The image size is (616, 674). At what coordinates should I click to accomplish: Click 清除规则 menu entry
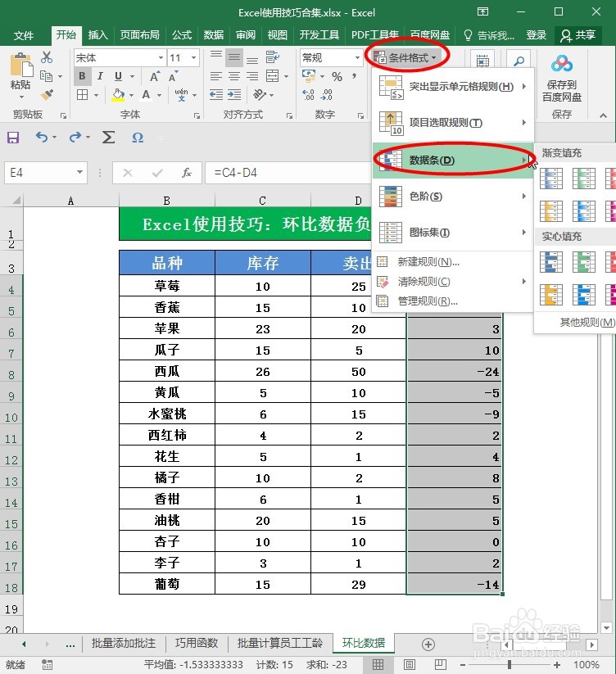coord(453,282)
